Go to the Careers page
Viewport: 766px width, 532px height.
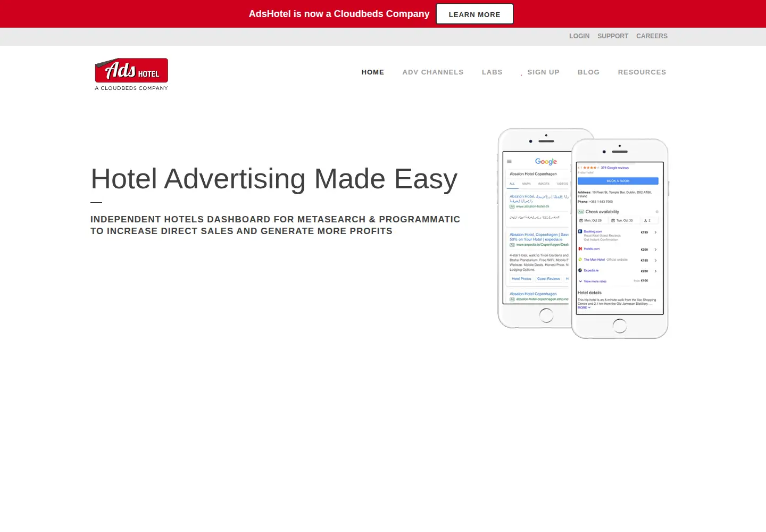pyautogui.click(x=652, y=36)
